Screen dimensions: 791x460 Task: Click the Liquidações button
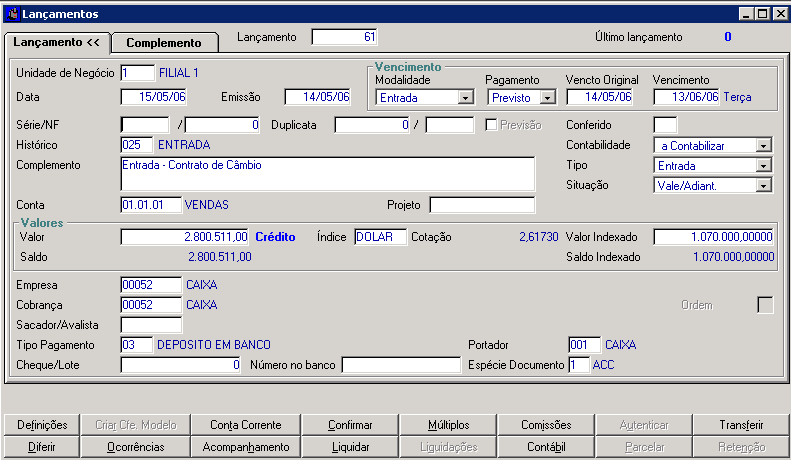(x=448, y=447)
